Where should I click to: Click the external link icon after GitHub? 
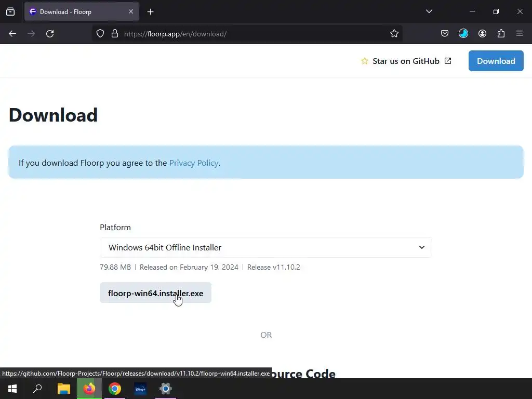click(448, 61)
